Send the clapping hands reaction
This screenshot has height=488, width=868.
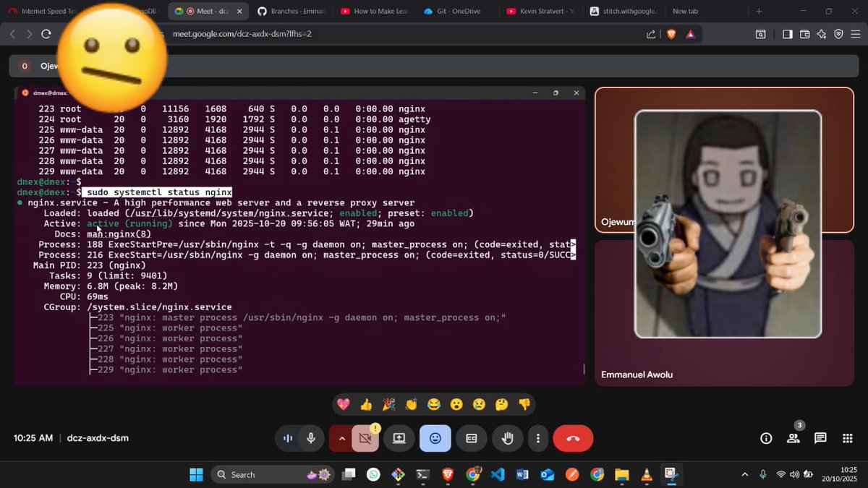point(412,404)
